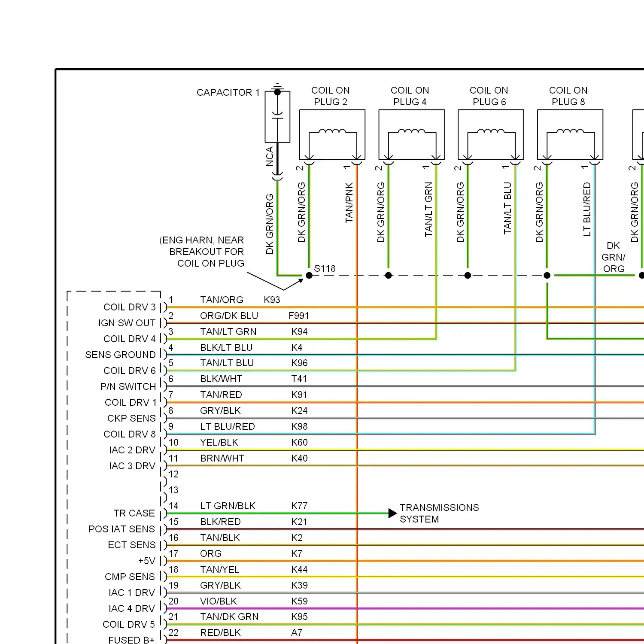This screenshot has height=644, width=644.
Task: Click circuit code K39
Action: click(299, 585)
